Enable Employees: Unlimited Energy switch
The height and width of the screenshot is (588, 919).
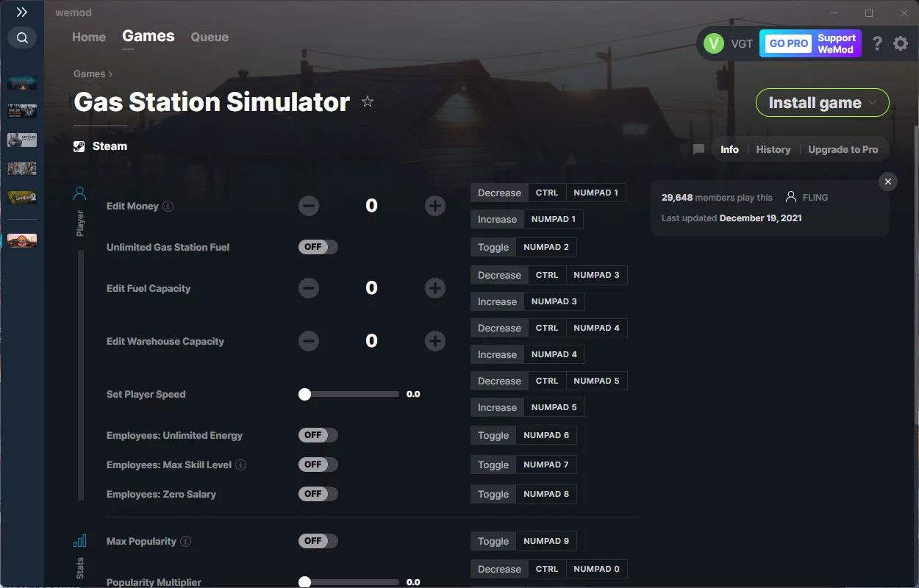(318, 435)
